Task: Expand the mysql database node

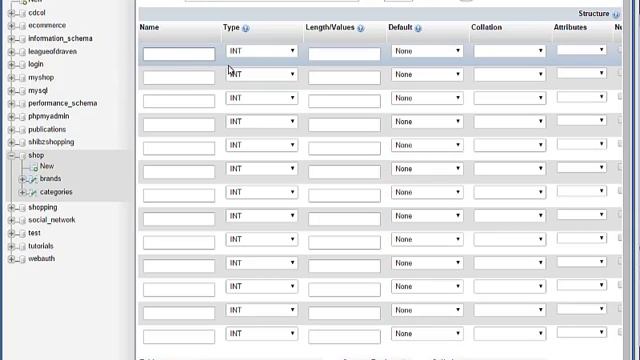Action: coord(11,91)
